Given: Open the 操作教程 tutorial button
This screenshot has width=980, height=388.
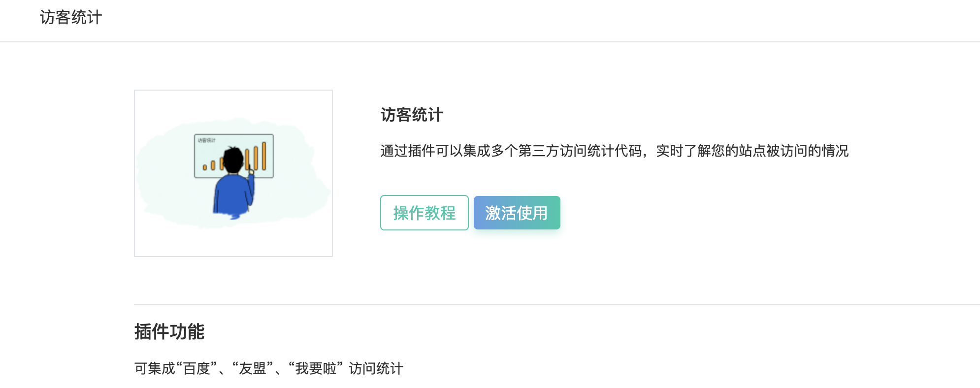Looking at the screenshot, I should pos(424,213).
